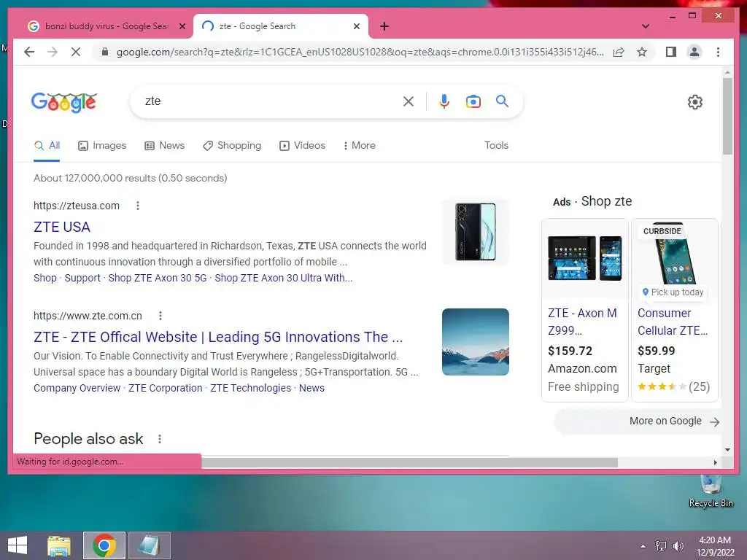
Task: Close the 'zte - Google Search' tab
Action: [356, 26]
